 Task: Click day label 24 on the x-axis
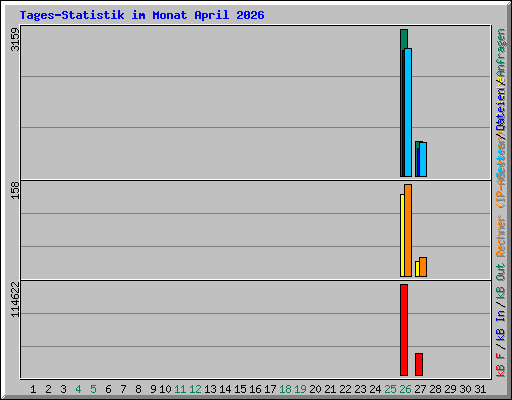coord(375,389)
